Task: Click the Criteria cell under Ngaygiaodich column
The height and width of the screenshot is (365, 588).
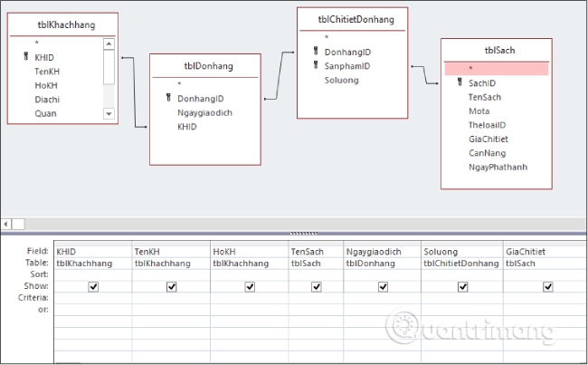Action: (383, 298)
